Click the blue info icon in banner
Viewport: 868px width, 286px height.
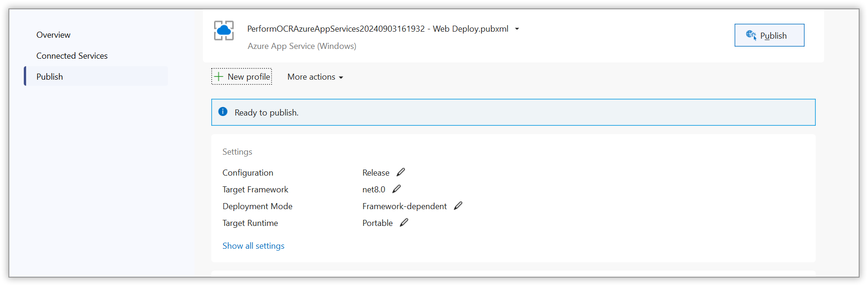pyautogui.click(x=223, y=112)
